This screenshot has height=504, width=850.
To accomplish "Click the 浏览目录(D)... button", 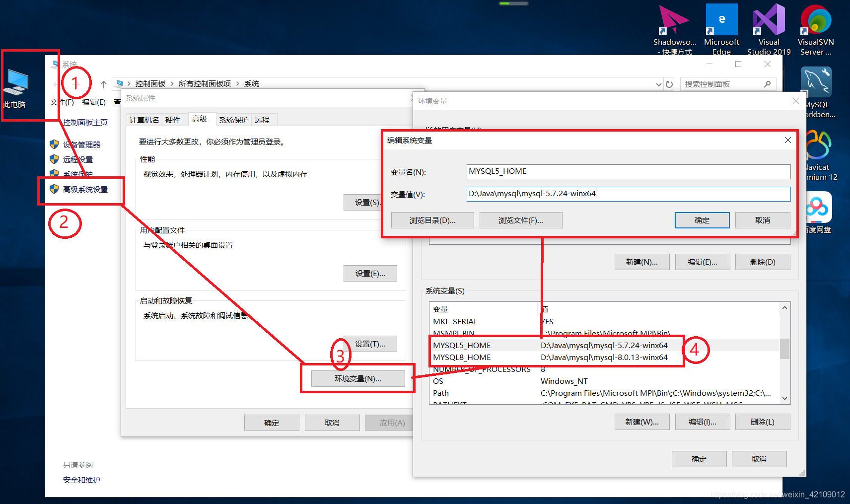I will (x=432, y=220).
